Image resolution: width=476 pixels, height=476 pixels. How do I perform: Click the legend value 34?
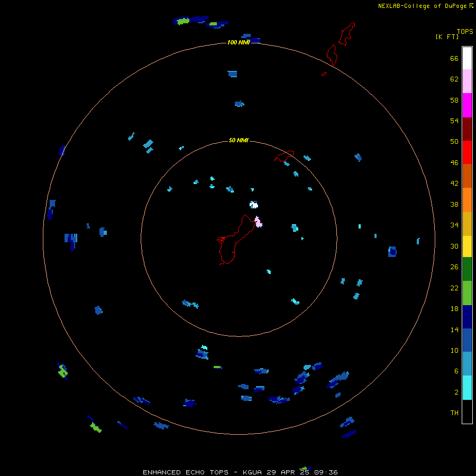click(454, 225)
